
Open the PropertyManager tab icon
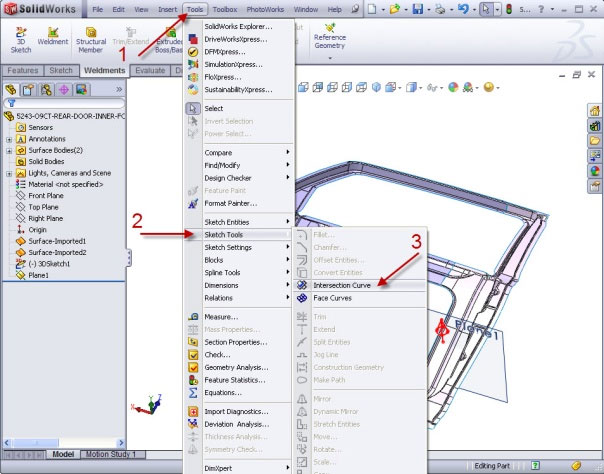point(28,90)
